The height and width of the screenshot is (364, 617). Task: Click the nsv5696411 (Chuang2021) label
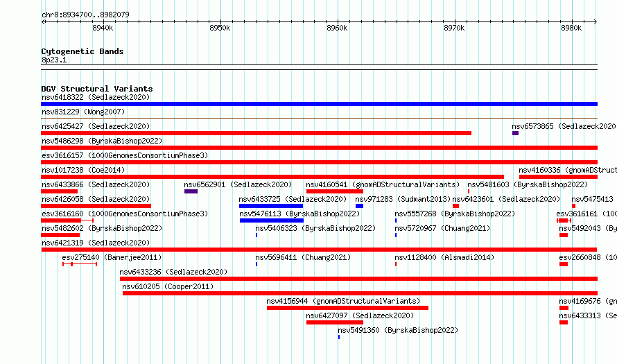303,257
